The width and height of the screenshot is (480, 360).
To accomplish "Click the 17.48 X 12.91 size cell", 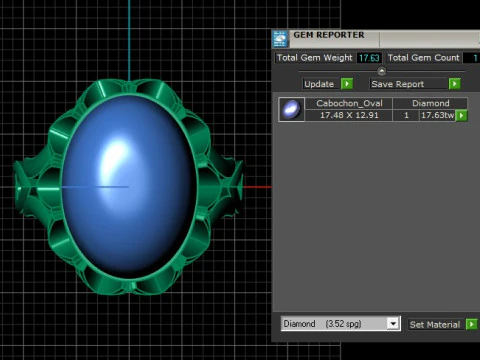I will tap(349, 115).
